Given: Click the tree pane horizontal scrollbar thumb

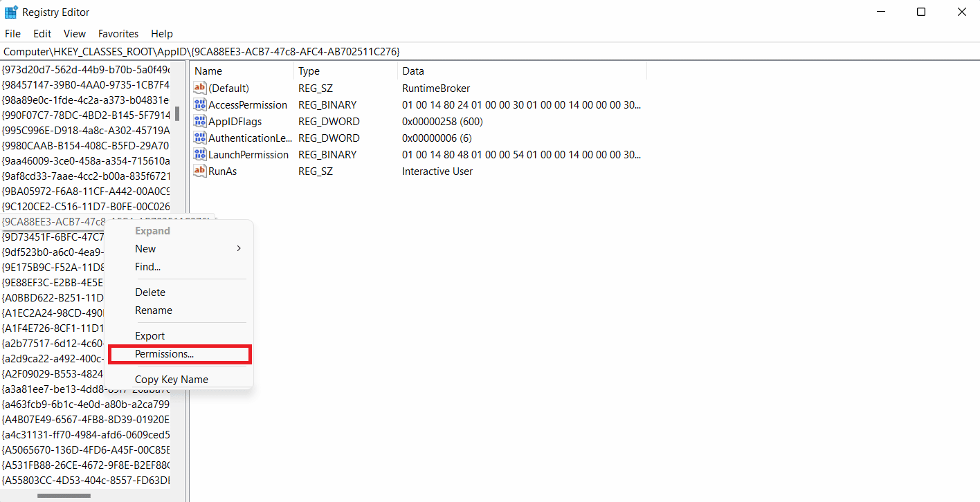Looking at the screenshot, I should pyautogui.click(x=64, y=495).
